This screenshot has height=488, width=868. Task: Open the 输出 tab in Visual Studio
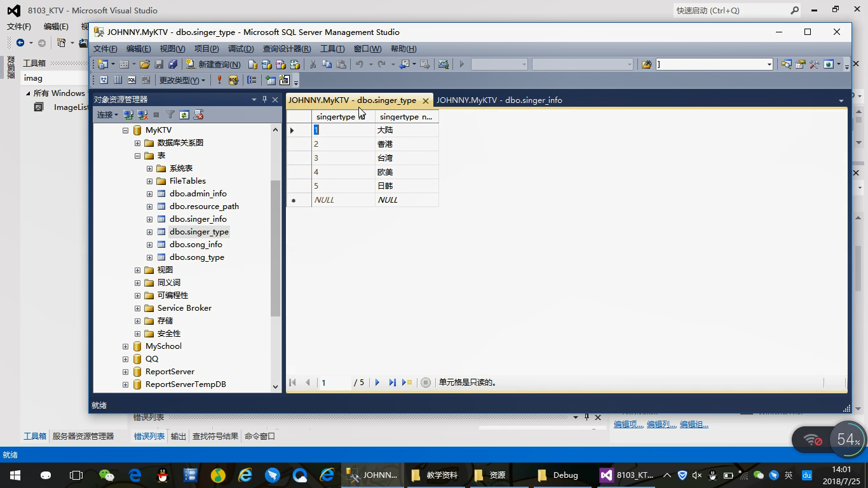(179, 437)
